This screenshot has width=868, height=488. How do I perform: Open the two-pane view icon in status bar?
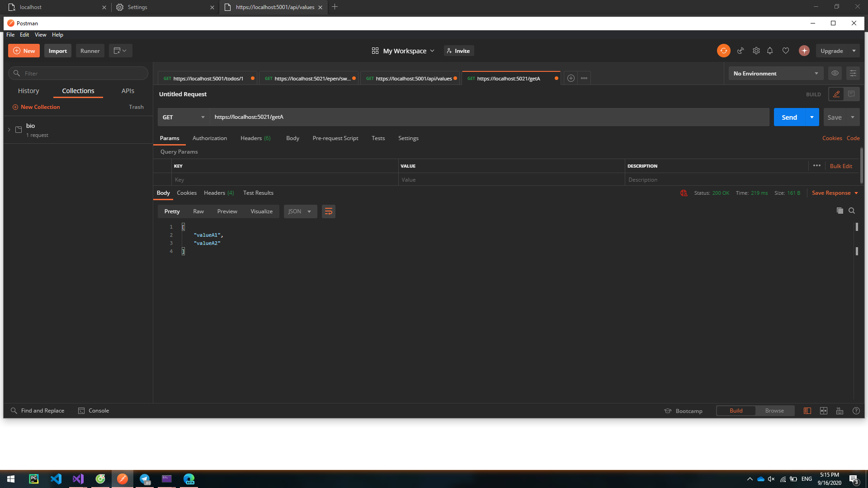[824, 411]
